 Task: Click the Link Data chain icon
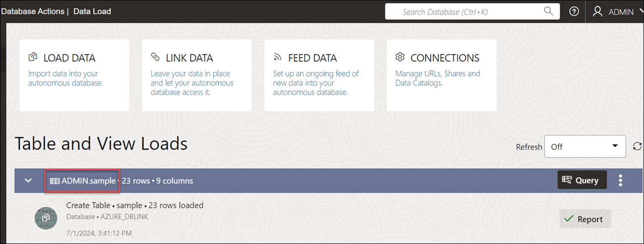point(155,58)
